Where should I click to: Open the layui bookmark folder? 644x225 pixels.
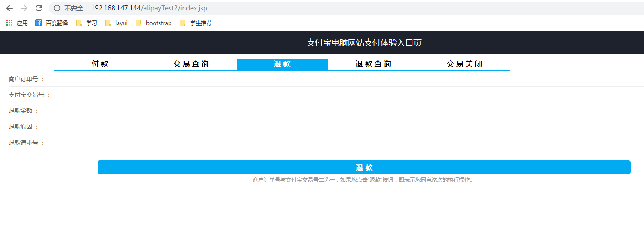pyautogui.click(x=116, y=23)
